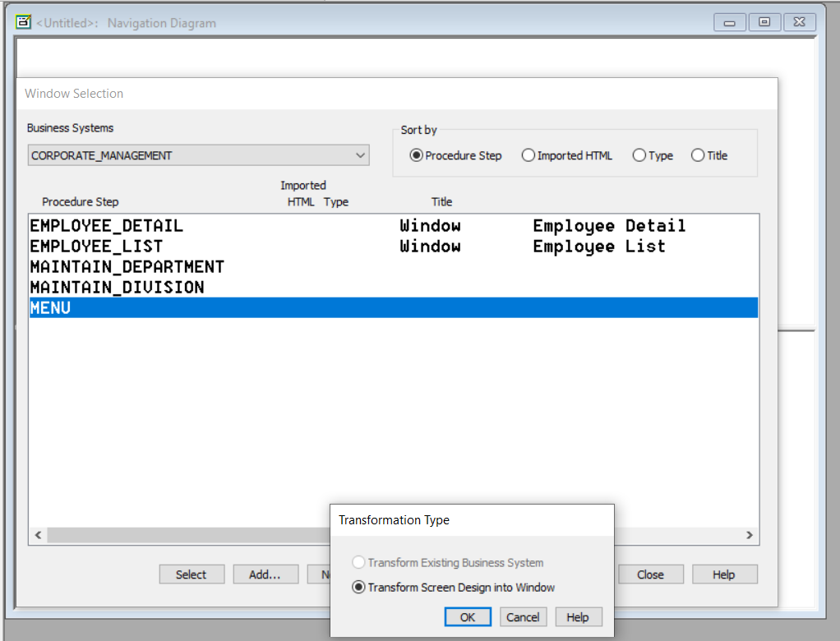Open the Business Systems dropdown
The image size is (840, 641).
[360, 155]
